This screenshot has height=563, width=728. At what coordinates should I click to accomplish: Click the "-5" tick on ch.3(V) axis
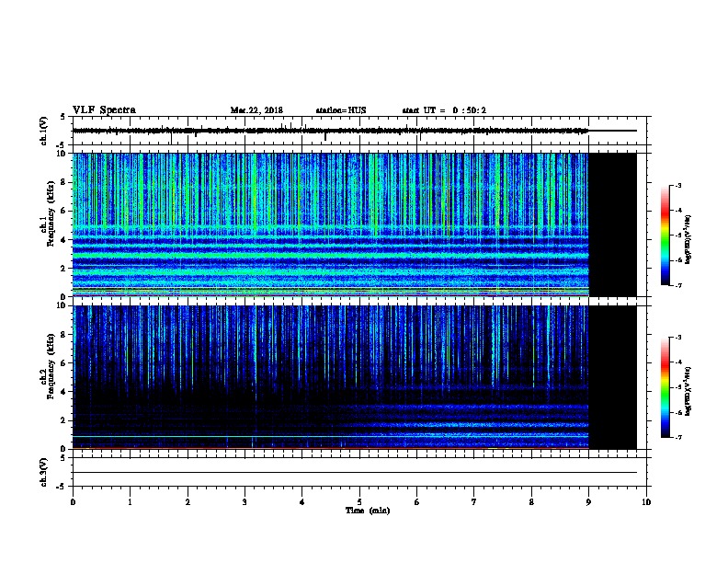point(62,487)
